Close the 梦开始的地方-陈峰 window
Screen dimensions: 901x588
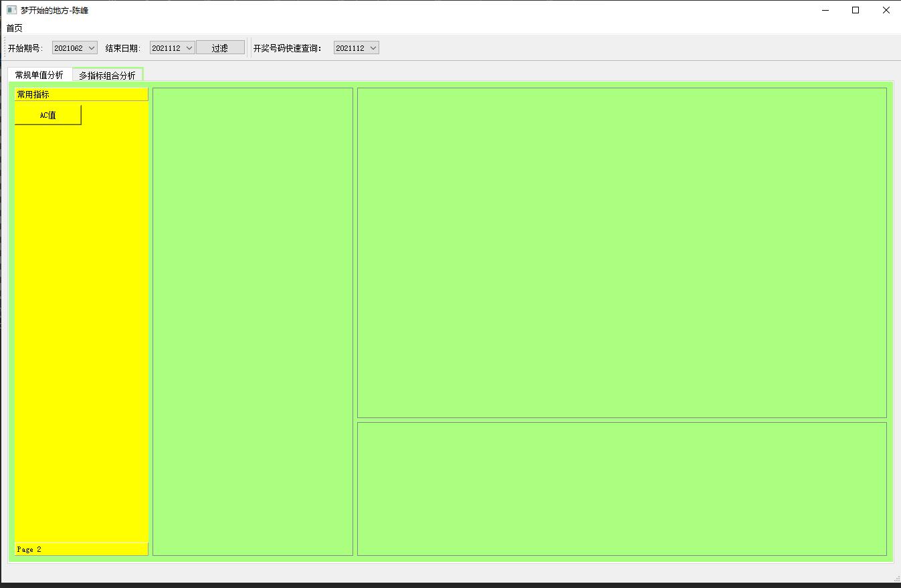(x=886, y=10)
